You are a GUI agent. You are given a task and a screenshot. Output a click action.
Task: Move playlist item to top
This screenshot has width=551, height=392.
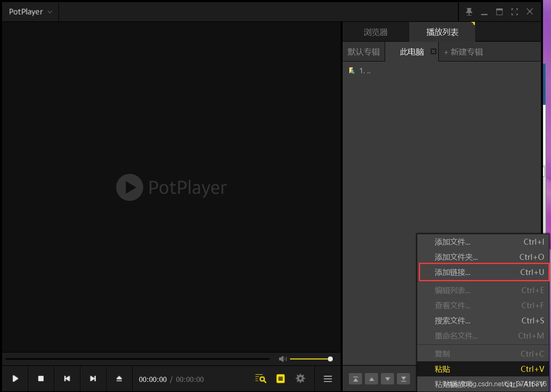coord(355,379)
